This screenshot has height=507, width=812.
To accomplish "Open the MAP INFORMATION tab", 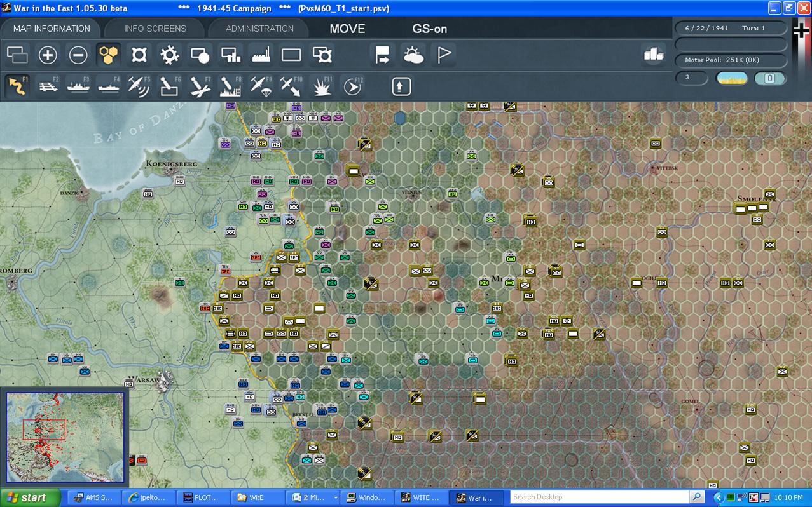I will 52,29.
